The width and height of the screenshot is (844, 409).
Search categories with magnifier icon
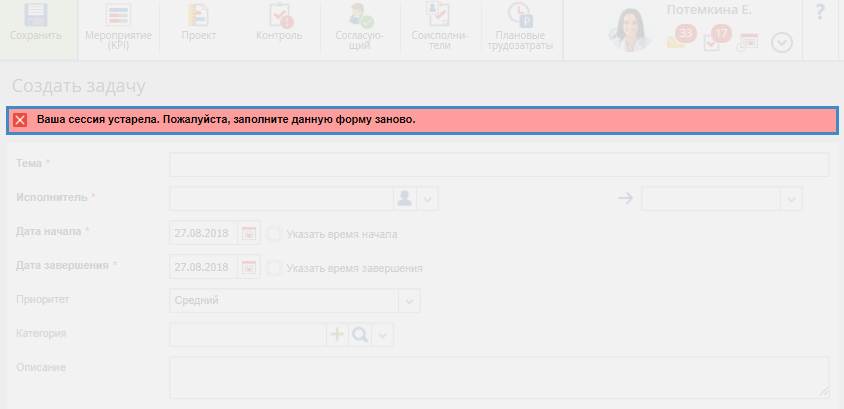pos(360,335)
